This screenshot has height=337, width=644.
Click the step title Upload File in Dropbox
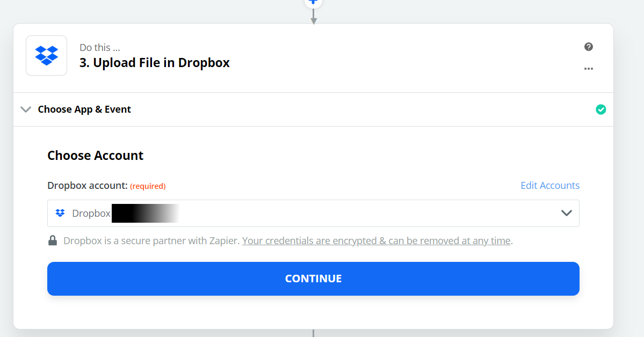(155, 63)
